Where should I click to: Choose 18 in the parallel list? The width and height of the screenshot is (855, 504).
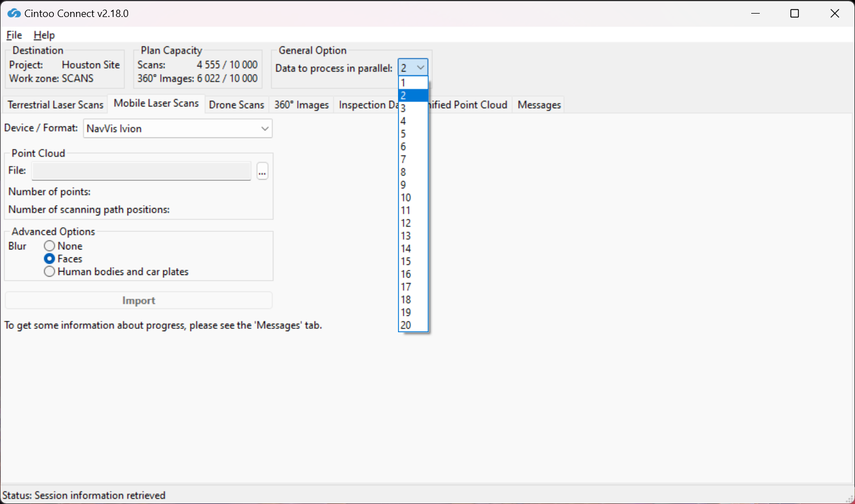(413, 299)
